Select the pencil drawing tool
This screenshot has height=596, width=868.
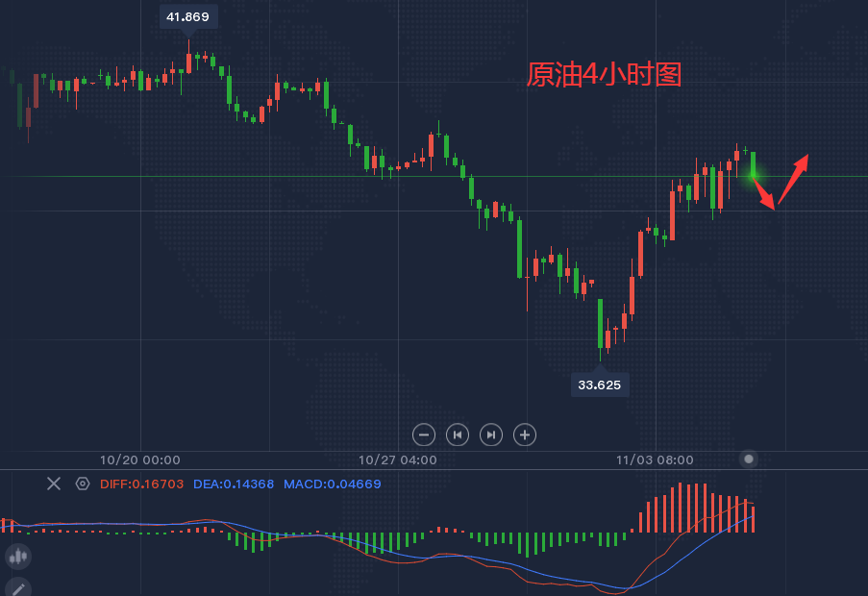point(18,587)
